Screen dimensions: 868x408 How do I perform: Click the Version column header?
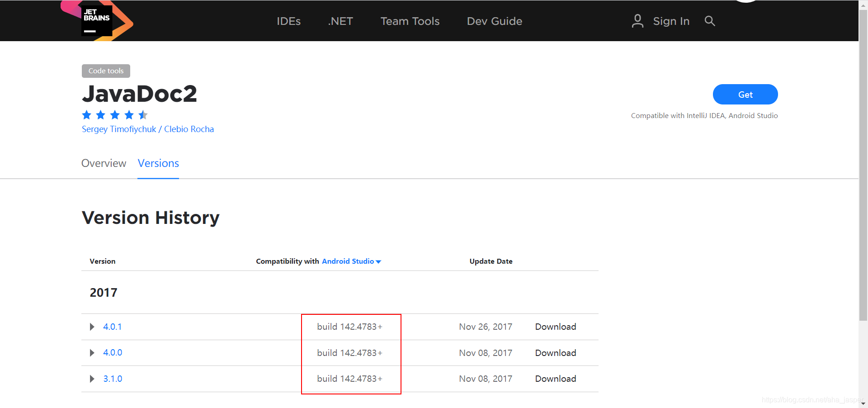pyautogui.click(x=103, y=261)
